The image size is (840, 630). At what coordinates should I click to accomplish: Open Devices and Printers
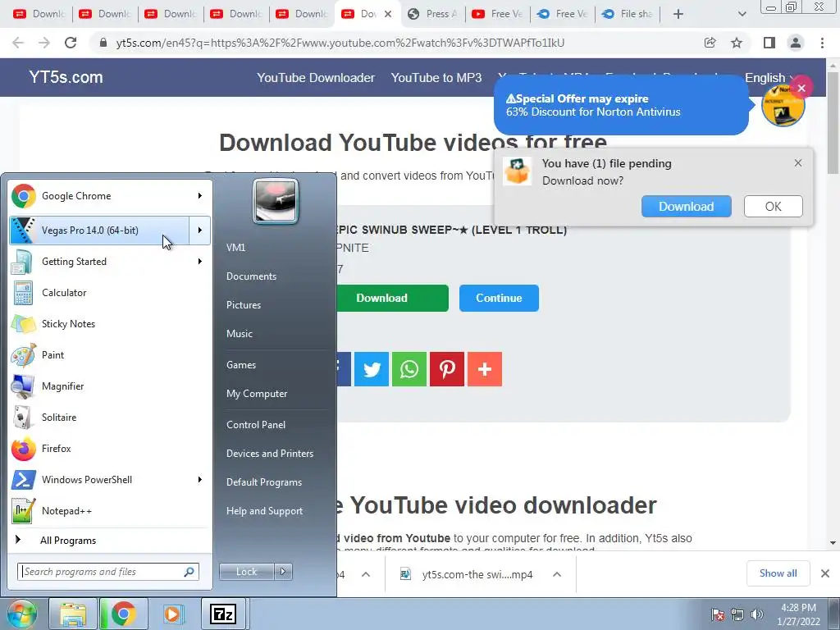pyautogui.click(x=269, y=453)
